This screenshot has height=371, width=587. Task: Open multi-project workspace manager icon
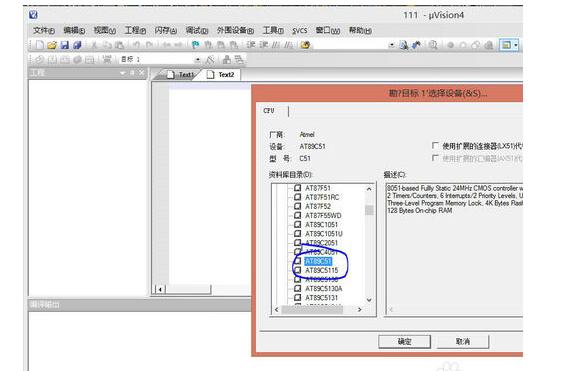tap(239, 59)
